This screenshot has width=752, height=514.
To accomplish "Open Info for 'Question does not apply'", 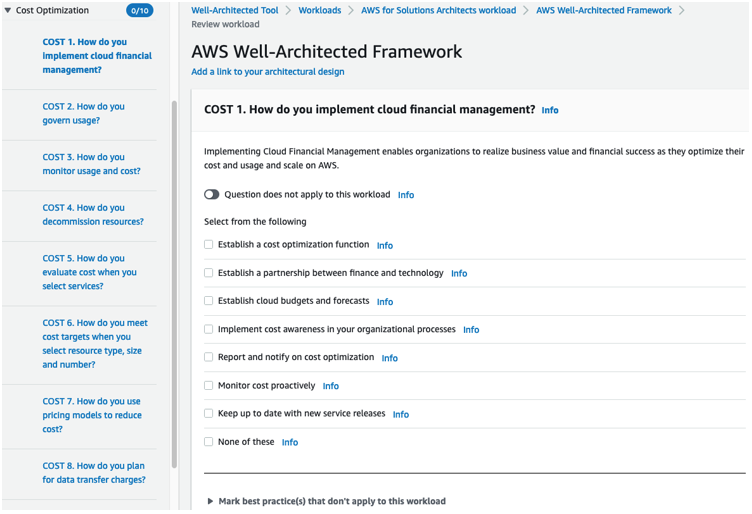I will (406, 195).
